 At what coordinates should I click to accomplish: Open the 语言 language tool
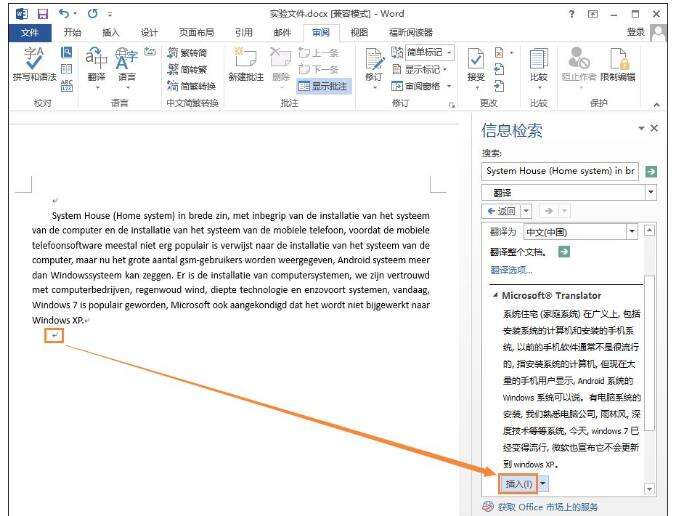[127, 65]
